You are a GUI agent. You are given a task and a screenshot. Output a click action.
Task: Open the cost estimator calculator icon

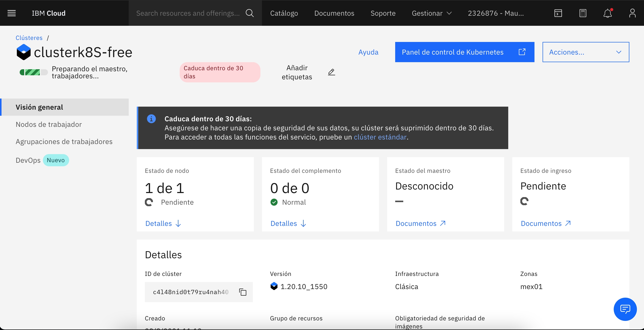pos(583,13)
